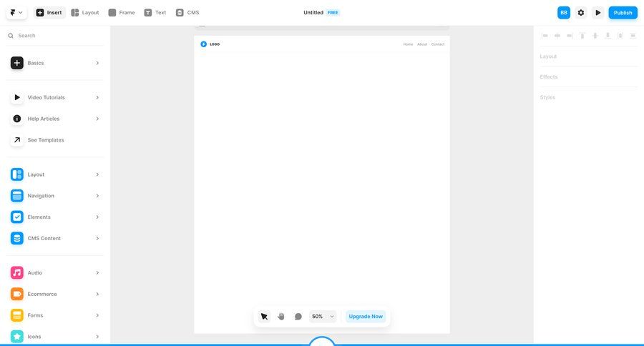Click the align horizontal center icon
Image resolution: width=644 pixels, height=346 pixels.
[557, 36]
